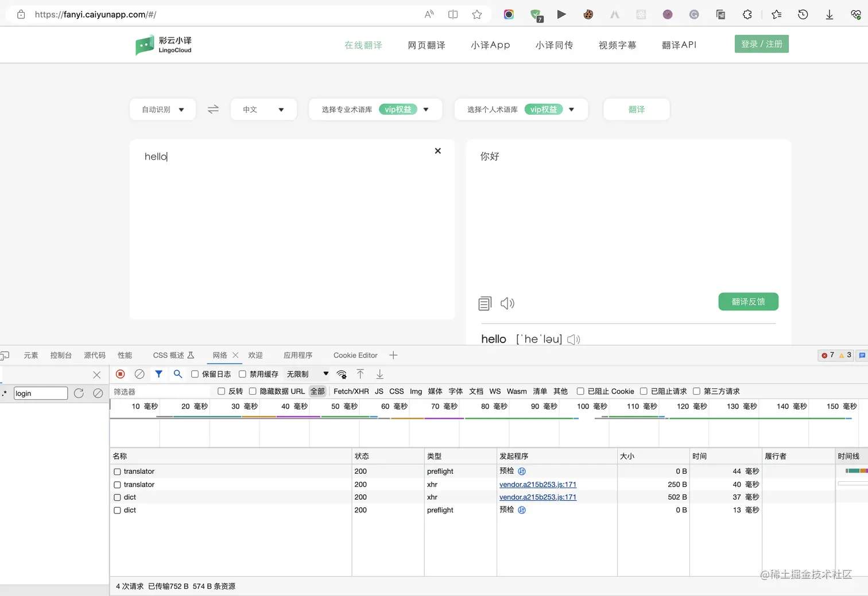This screenshot has width=868, height=596.
Task: Check the 隐藏数据 URL checkbox
Action: 253,391
